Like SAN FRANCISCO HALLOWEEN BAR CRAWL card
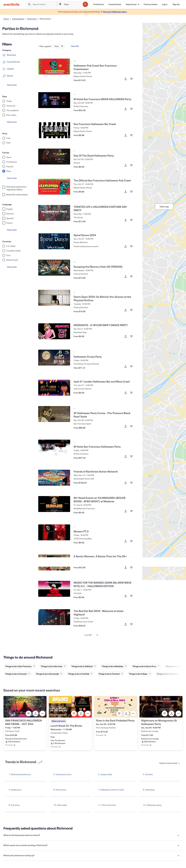 (x=29, y=713)
